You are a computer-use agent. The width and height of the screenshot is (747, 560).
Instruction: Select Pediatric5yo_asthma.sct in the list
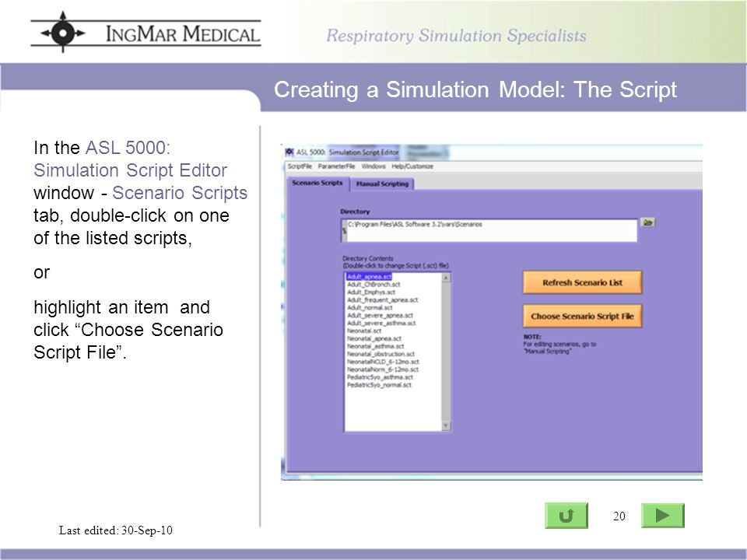[x=380, y=377]
